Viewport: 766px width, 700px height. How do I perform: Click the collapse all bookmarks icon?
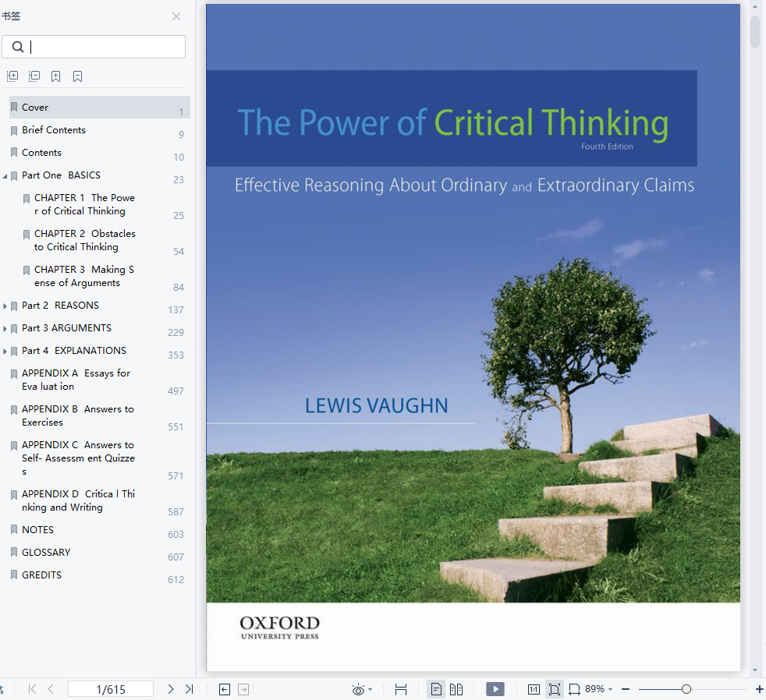coord(34,76)
